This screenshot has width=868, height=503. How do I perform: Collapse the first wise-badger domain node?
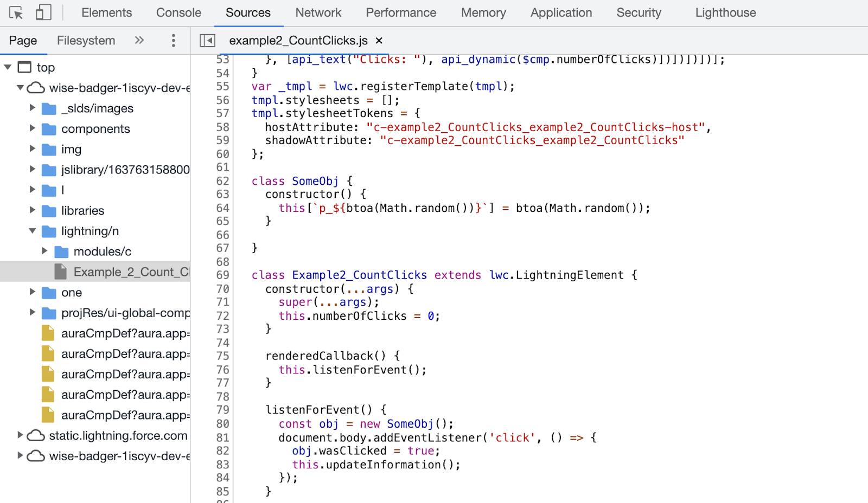pos(20,88)
